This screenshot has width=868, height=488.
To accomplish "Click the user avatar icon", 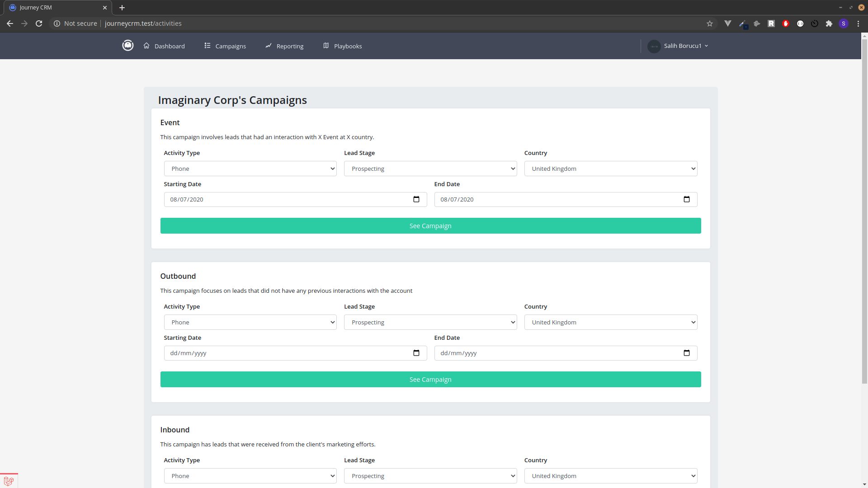I will [654, 46].
